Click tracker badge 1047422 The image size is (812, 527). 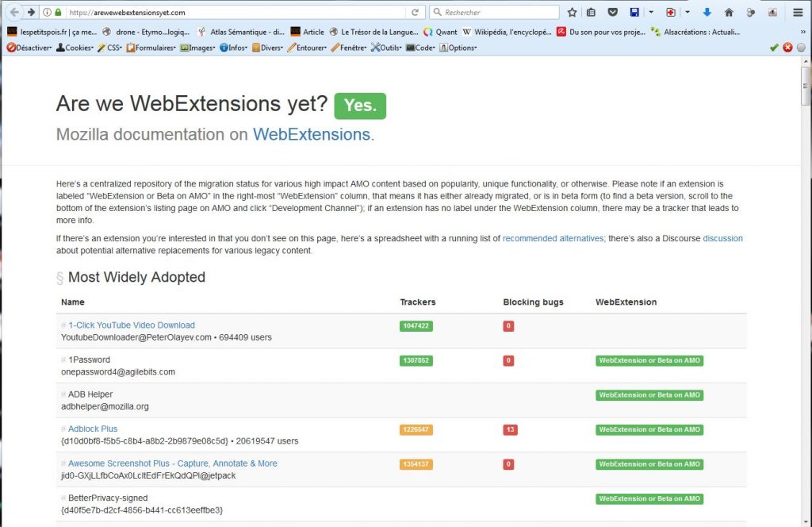[x=416, y=325]
